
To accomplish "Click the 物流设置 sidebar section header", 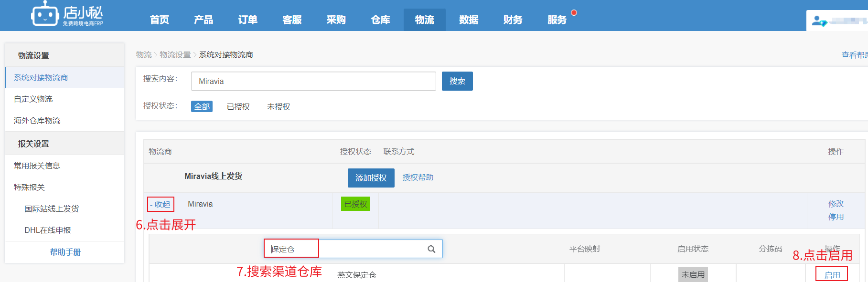I will 33,55.
